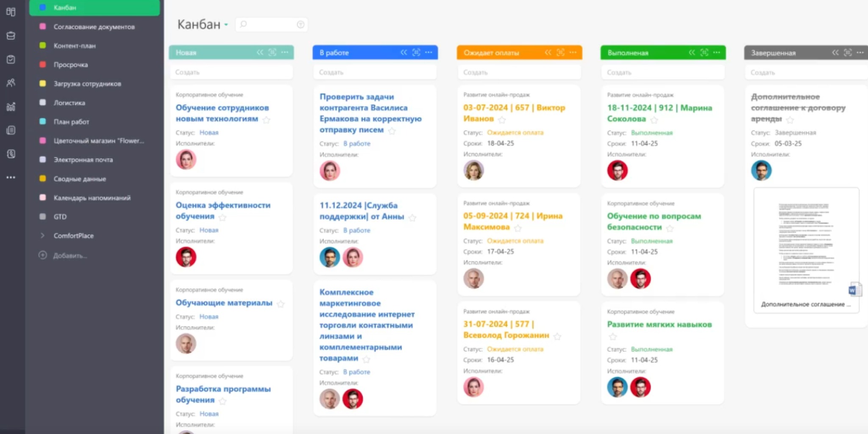Click Добавить... label at the sidebar bottom
The width and height of the screenshot is (868, 434).
(x=70, y=256)
